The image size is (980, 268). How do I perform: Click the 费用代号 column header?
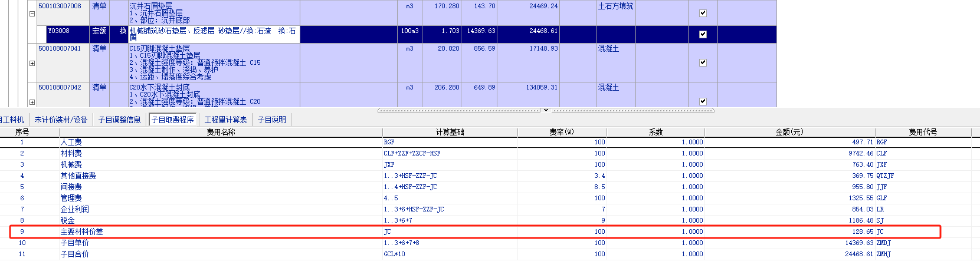(923, 132)
